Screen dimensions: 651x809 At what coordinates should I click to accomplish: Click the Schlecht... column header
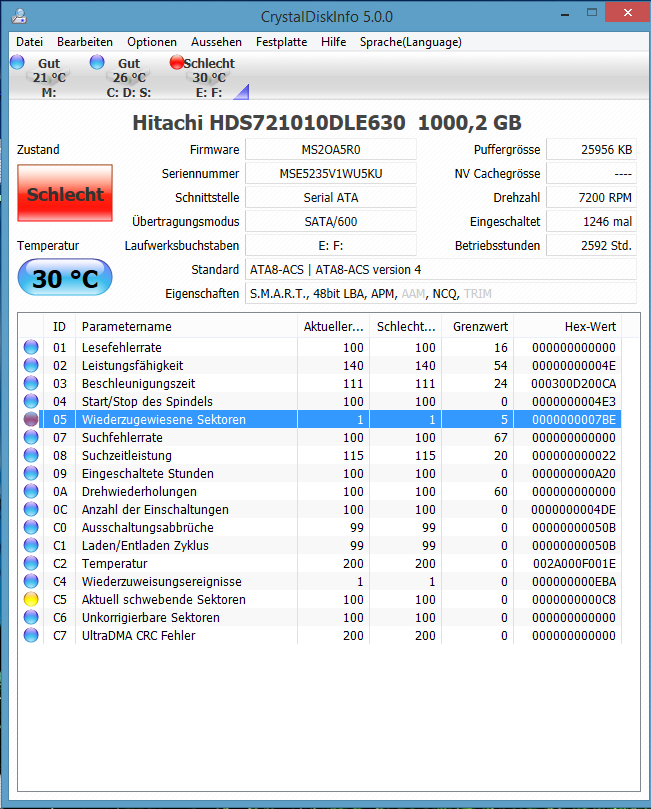click(x=405, y=327)
